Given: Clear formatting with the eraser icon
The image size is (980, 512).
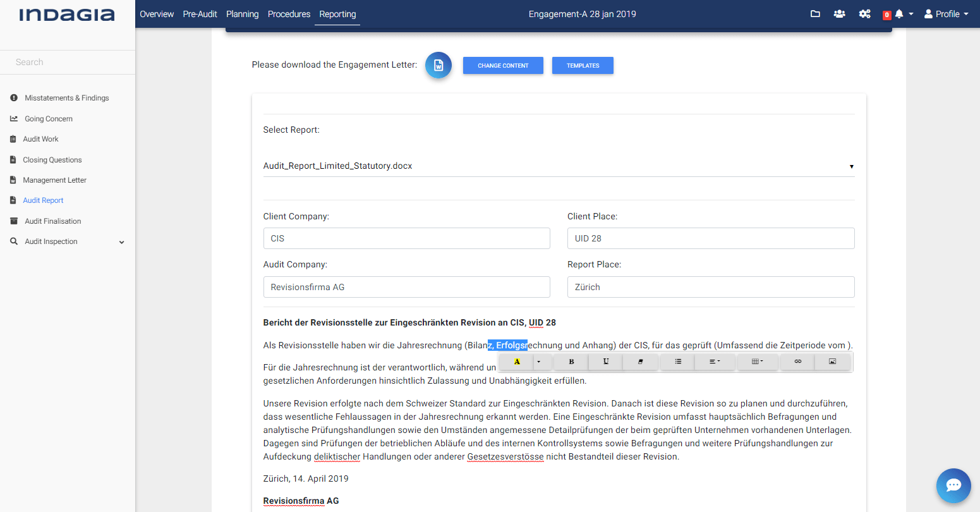Looking at the screenshot, I should [x=640, y=362].
